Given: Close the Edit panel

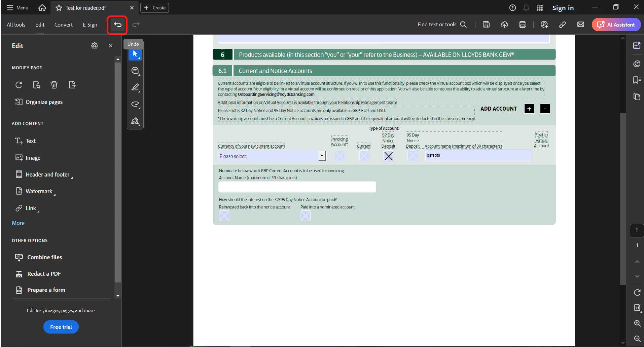Looking at the screenshot, I should (x=111, y=46).
